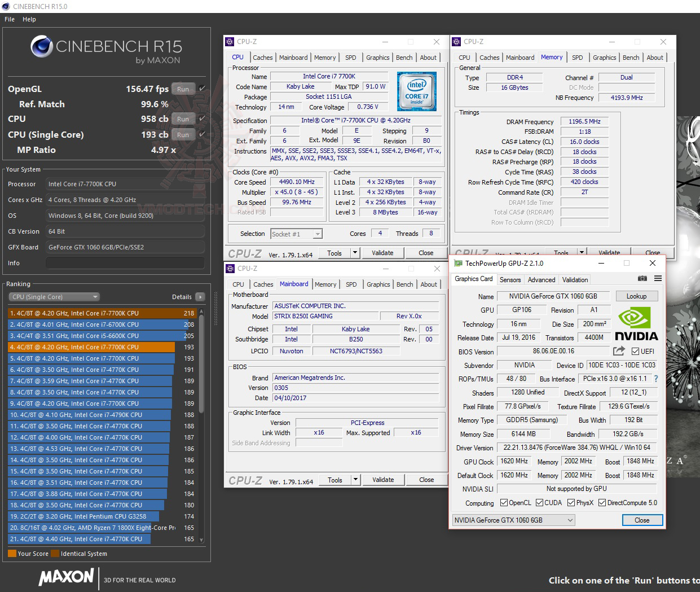Click the BIOS version share/export icon
700x592 pixels.
click(x=619, y=351)
